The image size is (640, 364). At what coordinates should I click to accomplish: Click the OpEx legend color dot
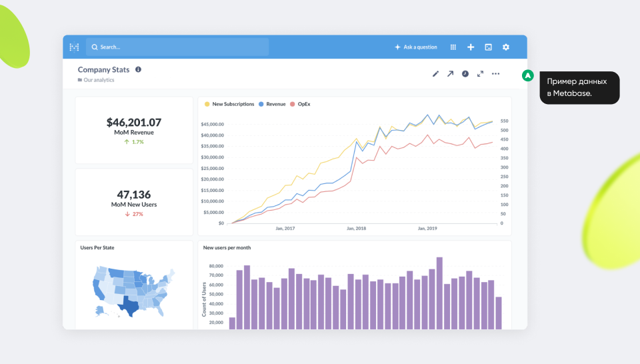(293, 104)
